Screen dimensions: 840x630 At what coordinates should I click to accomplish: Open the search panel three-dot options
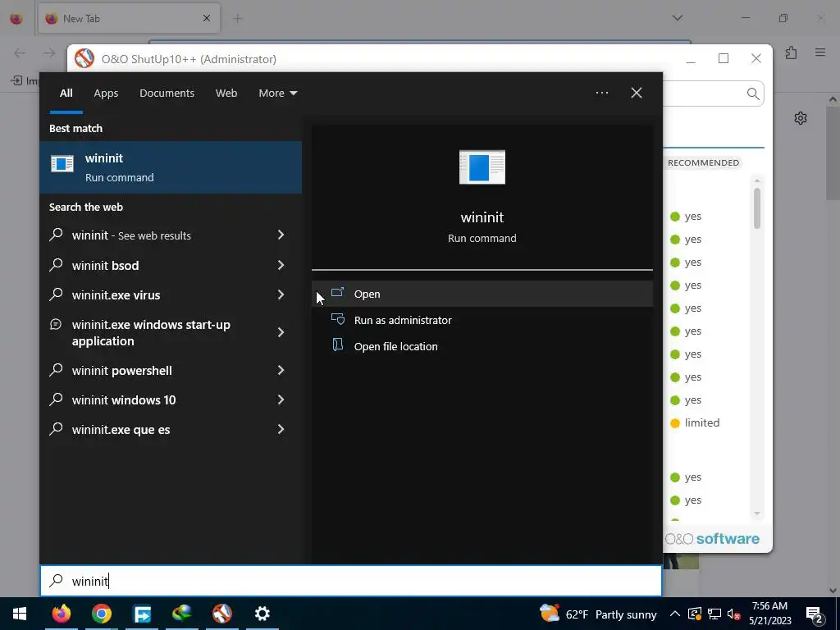[602, 93]
